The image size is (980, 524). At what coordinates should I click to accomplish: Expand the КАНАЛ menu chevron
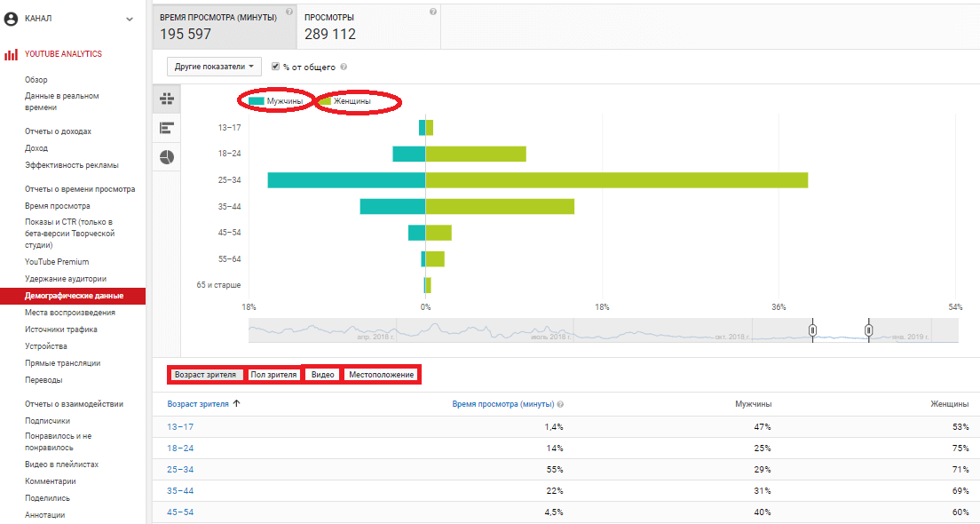130,18
